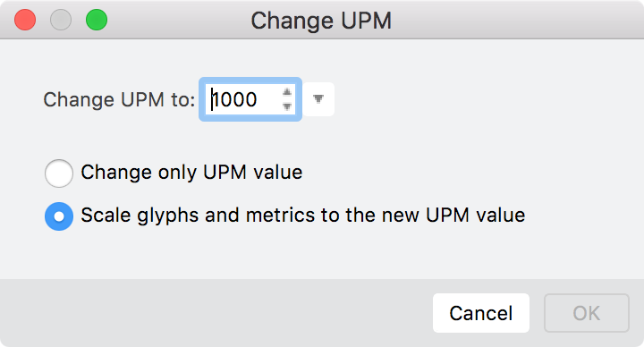Select the Change only UPM value radio button

coord(59,173)
